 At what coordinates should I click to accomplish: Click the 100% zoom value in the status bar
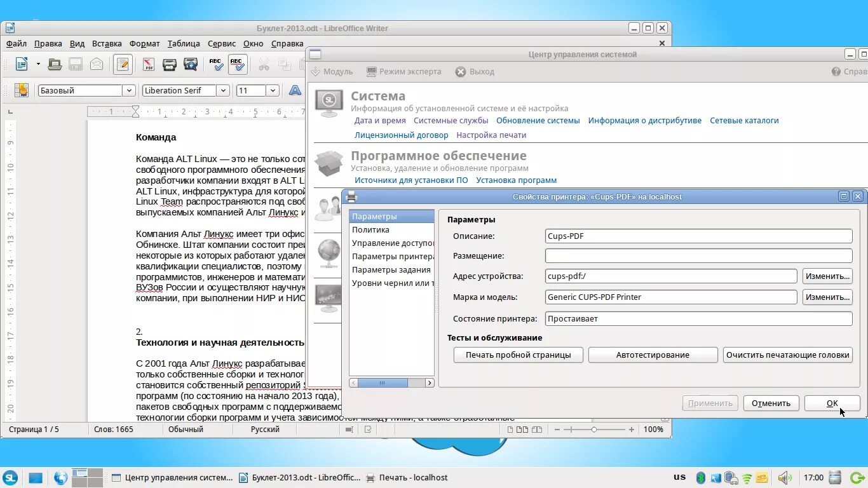(x=653, y=430)
